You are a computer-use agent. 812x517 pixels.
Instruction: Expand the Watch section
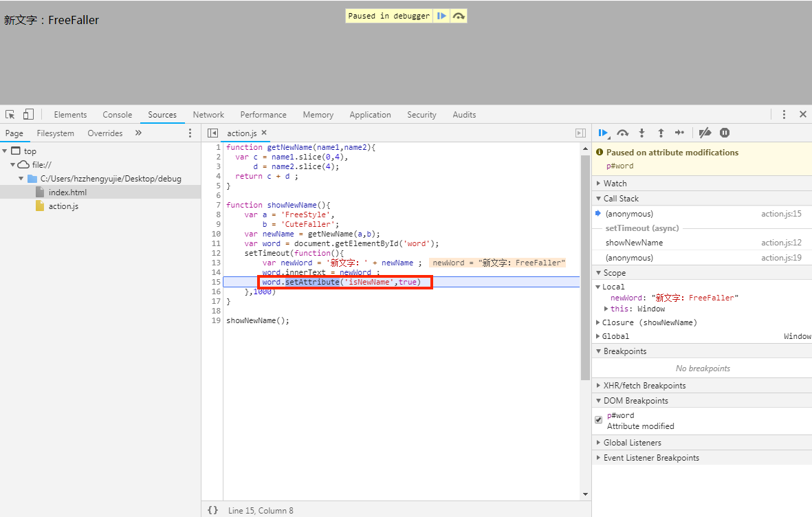coord(615,184)
